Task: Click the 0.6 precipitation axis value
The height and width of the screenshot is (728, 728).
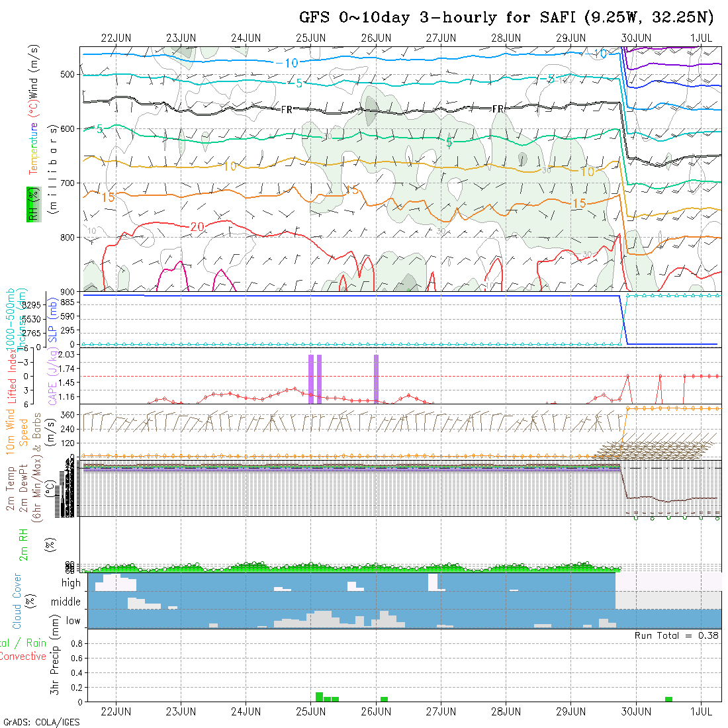Action: pos(77,658)
